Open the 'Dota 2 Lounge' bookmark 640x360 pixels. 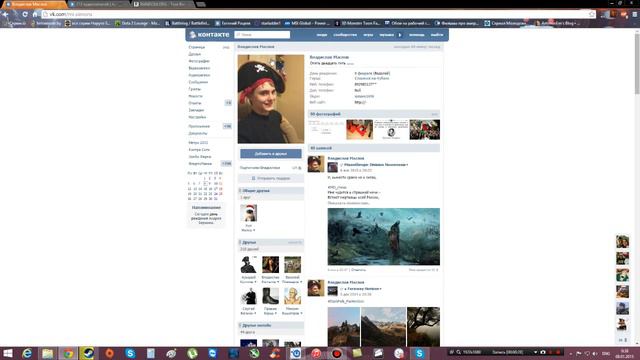pos(138,23)
